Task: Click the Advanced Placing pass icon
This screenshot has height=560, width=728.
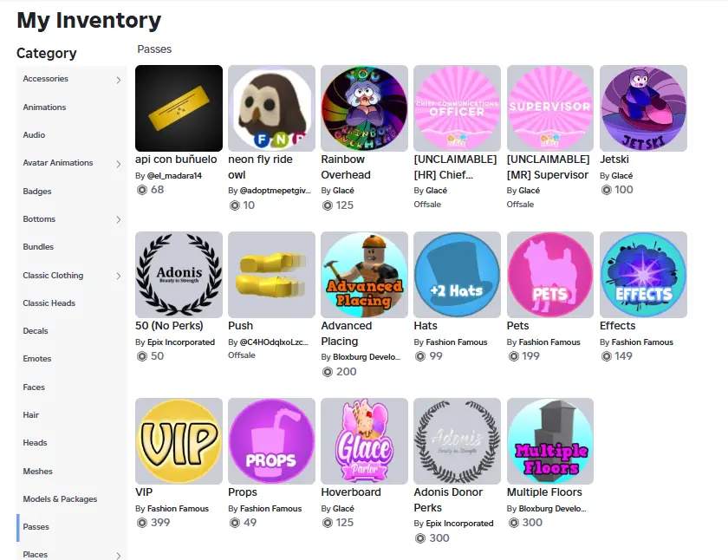Action: [x=365, y=275]
